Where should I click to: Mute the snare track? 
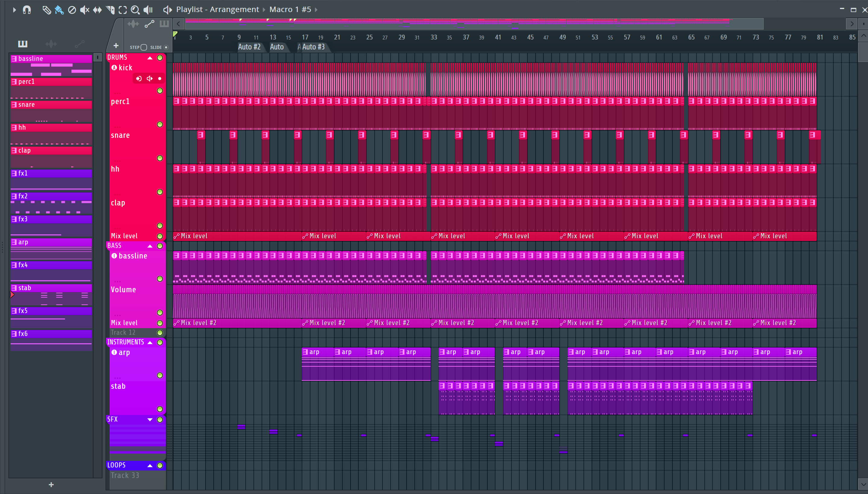pos(160,158)
